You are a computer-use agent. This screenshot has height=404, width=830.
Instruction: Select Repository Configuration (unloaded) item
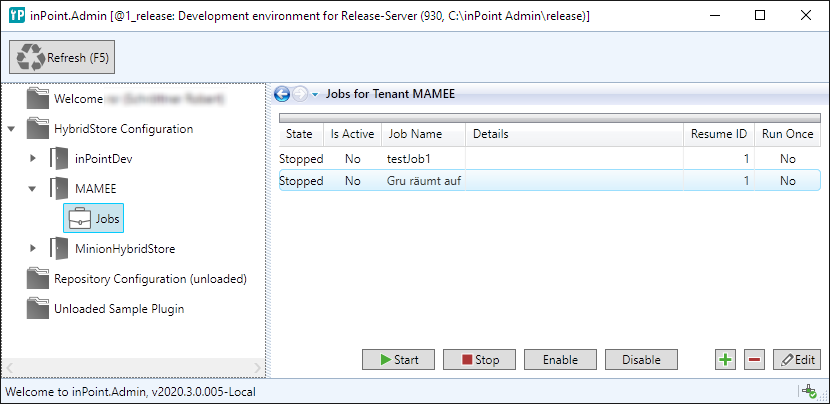point(150,279)
